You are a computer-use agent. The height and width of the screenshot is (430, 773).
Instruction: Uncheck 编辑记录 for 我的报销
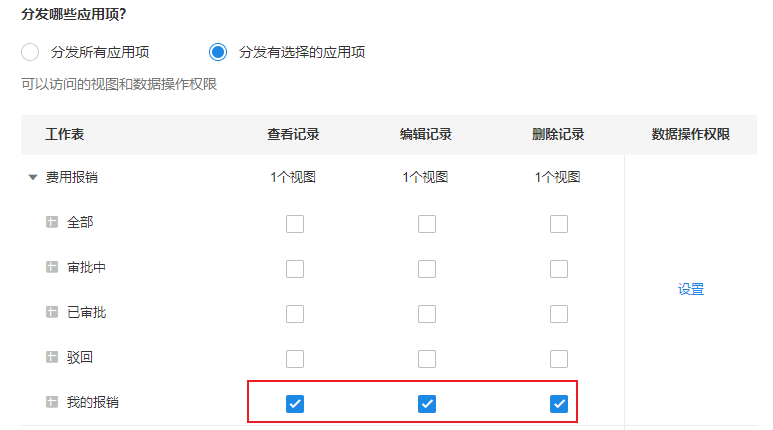(427, 404)
